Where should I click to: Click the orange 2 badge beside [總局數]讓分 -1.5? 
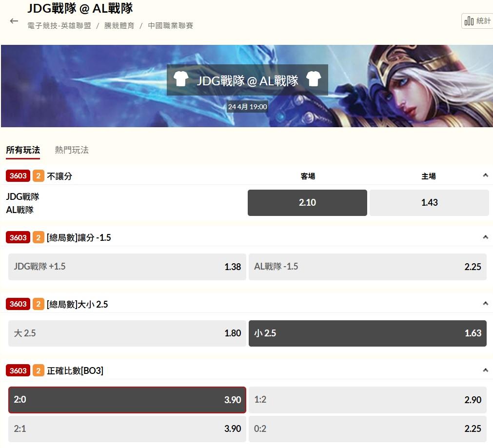click(39, 237)
